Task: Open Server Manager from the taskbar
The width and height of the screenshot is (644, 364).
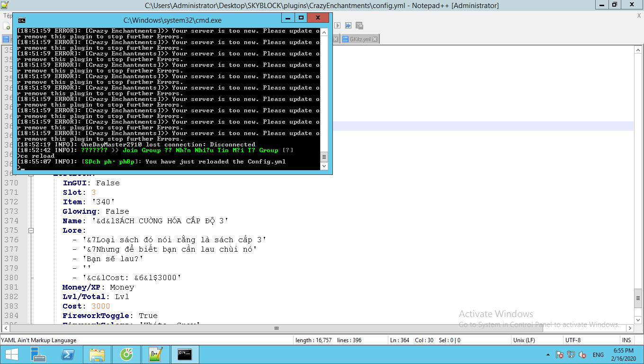Action: [38, 355]
